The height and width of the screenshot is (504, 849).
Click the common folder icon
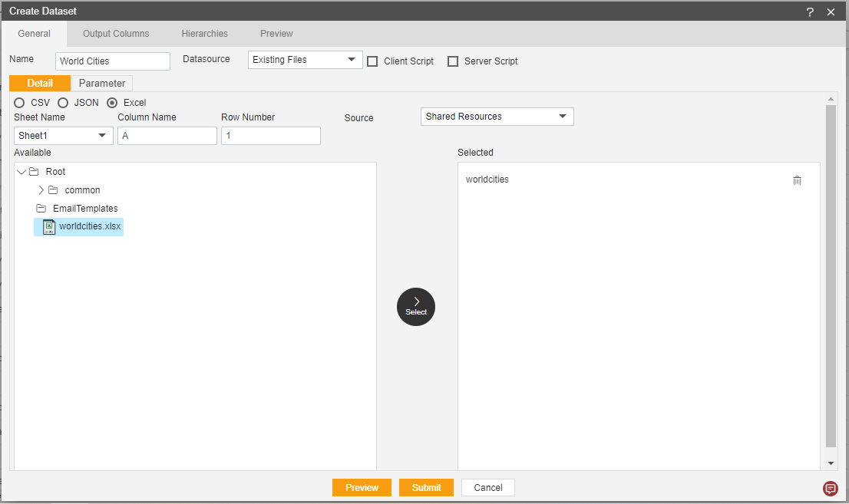click(x=53, y=190)
